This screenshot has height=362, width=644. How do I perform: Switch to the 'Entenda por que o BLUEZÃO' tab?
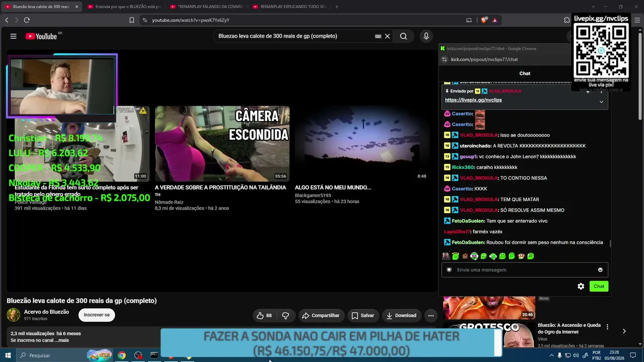tap(123, 7)
